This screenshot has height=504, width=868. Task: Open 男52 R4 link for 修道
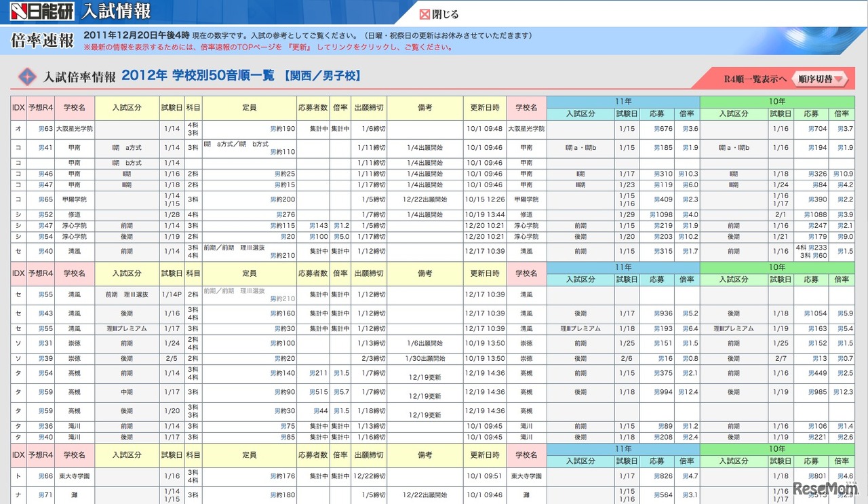45,215
